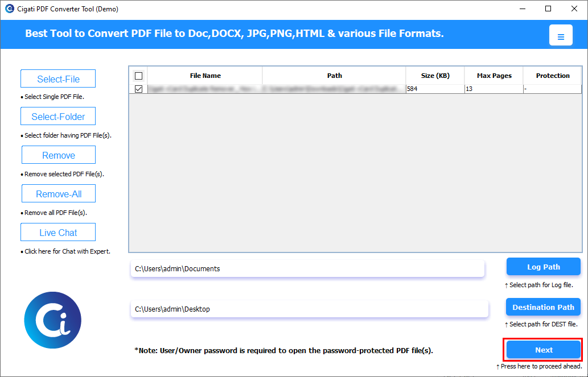Click the Remove button
Image resolution: width=588 pixels, height=377 pixels.
pyautogui.click(x=59, y=155)
